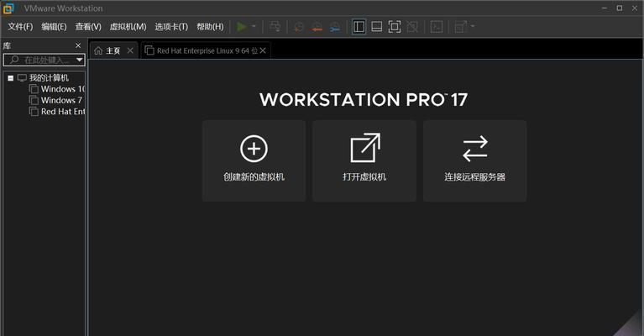Viewport: 644px width, 336px height.
Task: Select 我的计算机 in the library tree
Action: 49,78
